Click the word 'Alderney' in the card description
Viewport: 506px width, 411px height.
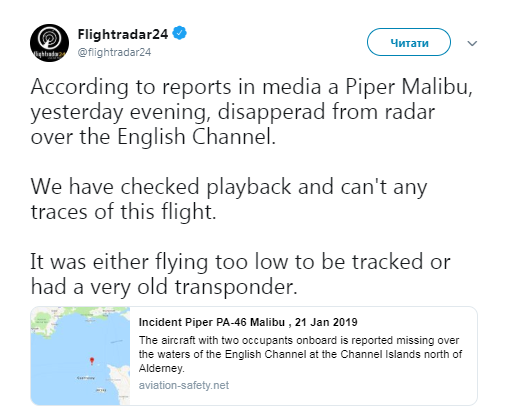(161, 368)
